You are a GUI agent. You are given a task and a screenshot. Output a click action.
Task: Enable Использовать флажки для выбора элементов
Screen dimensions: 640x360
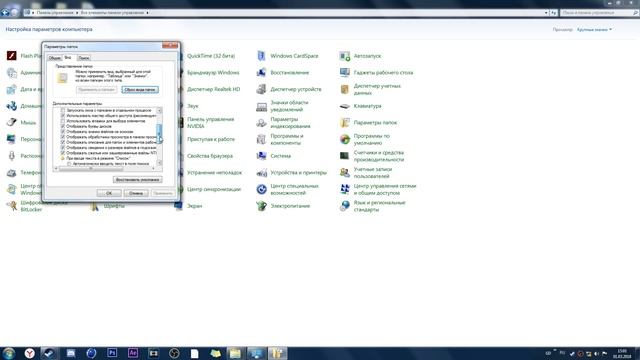pos(63,121)
